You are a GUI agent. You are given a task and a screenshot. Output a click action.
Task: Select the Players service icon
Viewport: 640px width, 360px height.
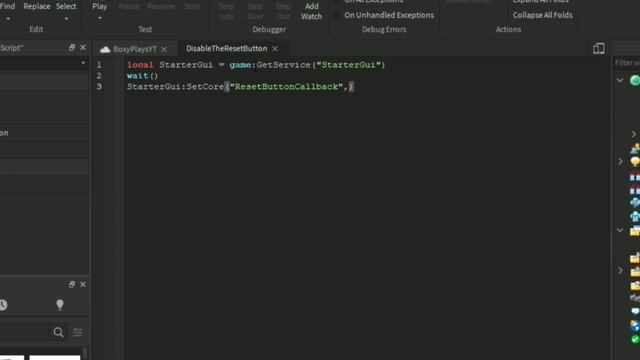coord(635,149)
